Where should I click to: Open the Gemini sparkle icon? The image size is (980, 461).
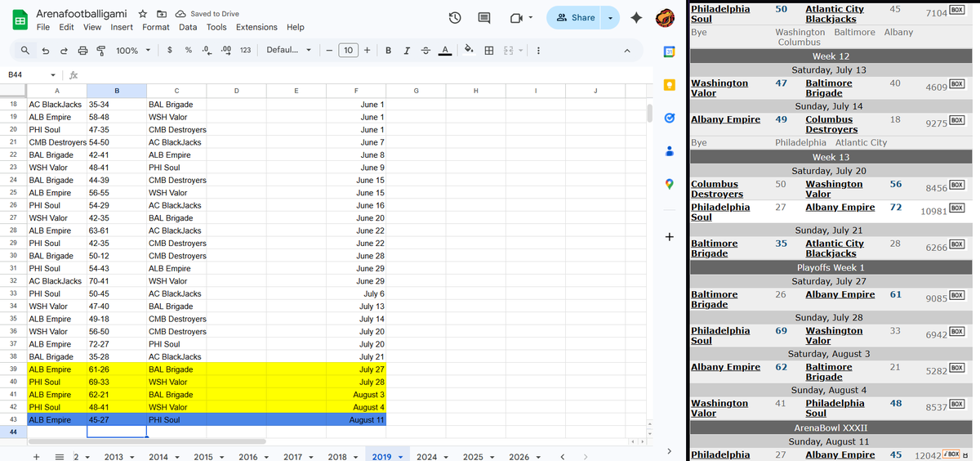point(636,18)
